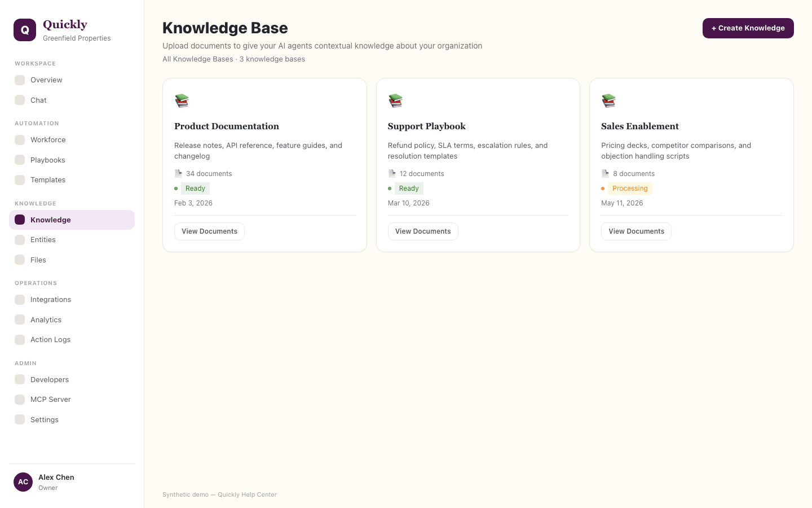The image size is (812, 508).
Task: Click the Action Logs sidebar icon
Action: point(20,340)
